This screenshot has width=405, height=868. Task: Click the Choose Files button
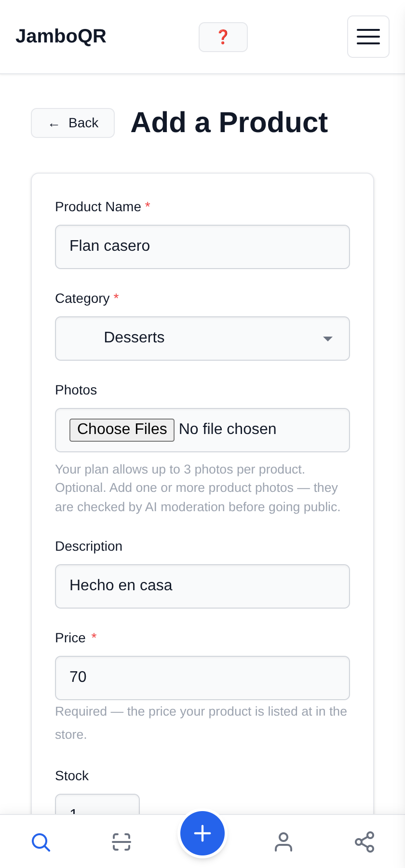pos(122,430)
